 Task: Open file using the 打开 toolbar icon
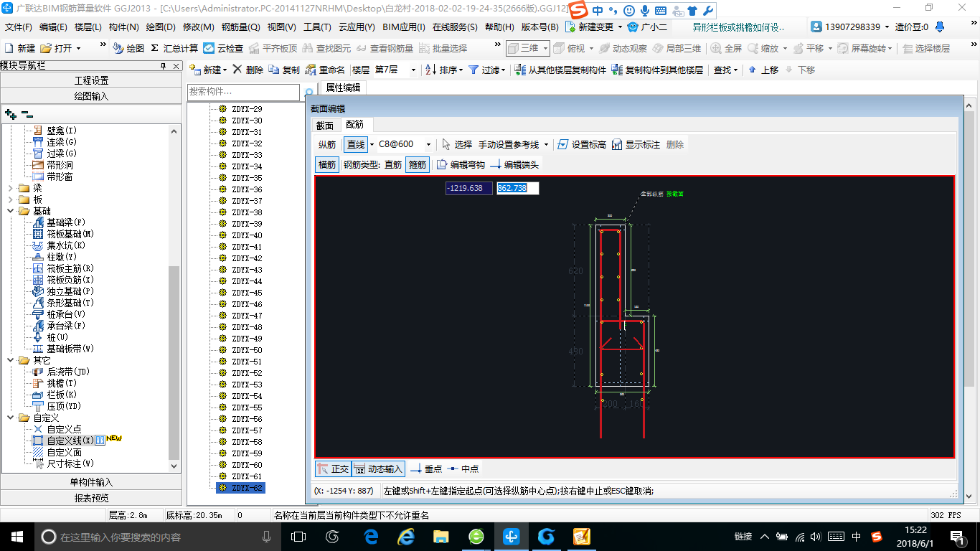57,48
